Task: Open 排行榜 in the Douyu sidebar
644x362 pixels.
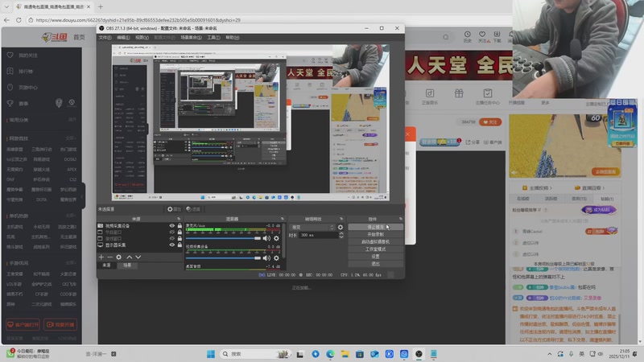Action: 26,72
